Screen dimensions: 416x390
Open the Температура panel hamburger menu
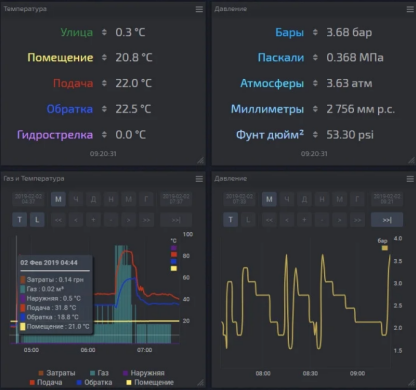click(199, 9)
